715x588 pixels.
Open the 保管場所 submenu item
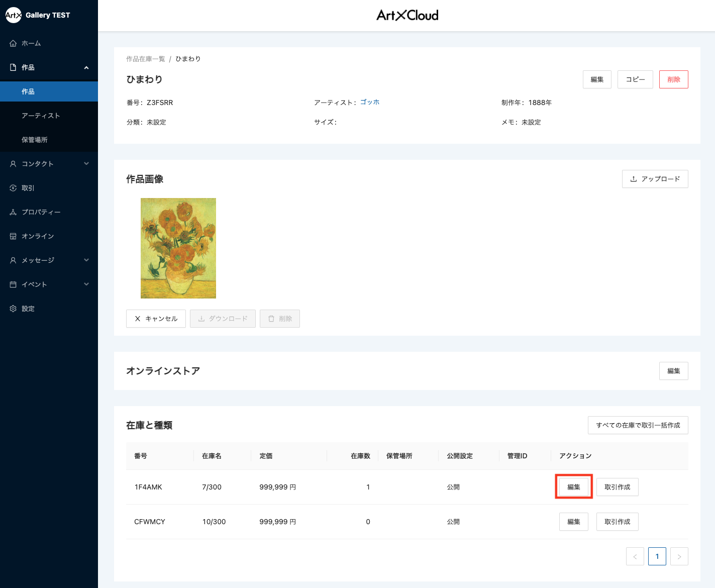tap(49, 140)
